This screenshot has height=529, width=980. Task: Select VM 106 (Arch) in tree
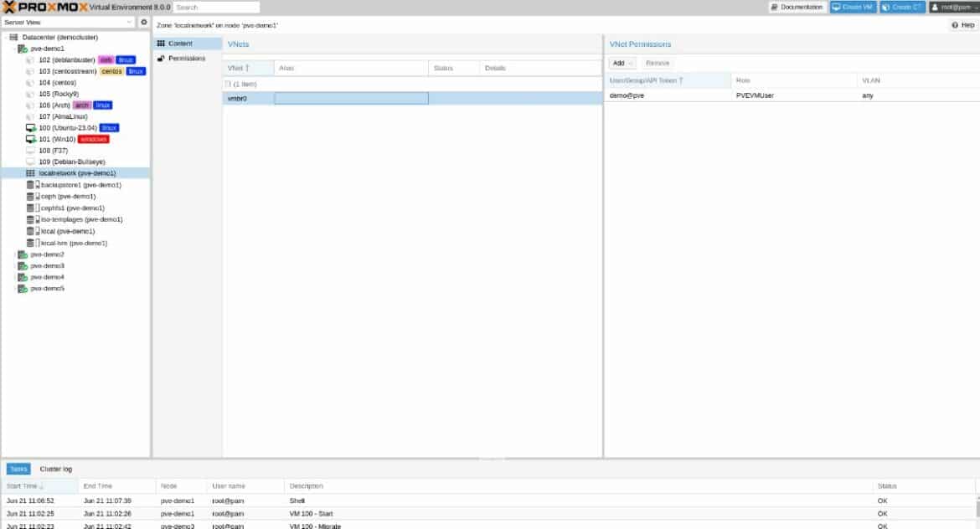click(54, 105)
